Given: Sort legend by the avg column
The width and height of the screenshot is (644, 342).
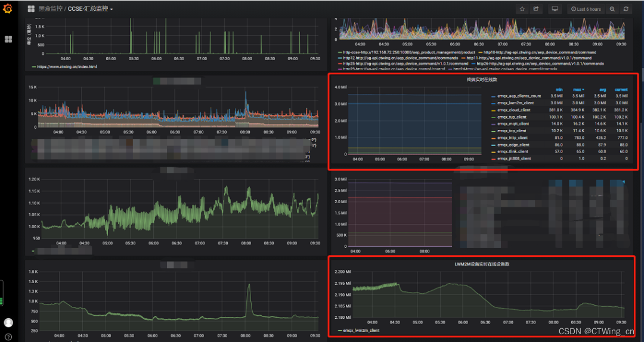Looking at the screenshot, I should [602, 89].
